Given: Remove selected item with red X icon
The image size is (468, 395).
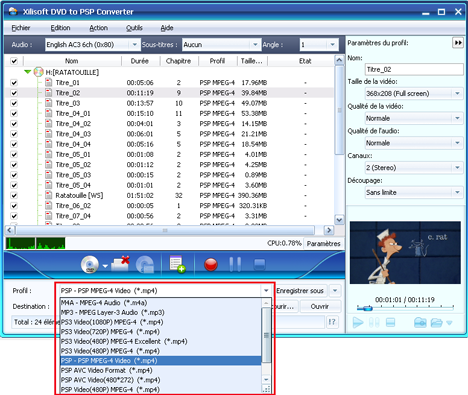Looking at the screenshot, I should point(120,264).
